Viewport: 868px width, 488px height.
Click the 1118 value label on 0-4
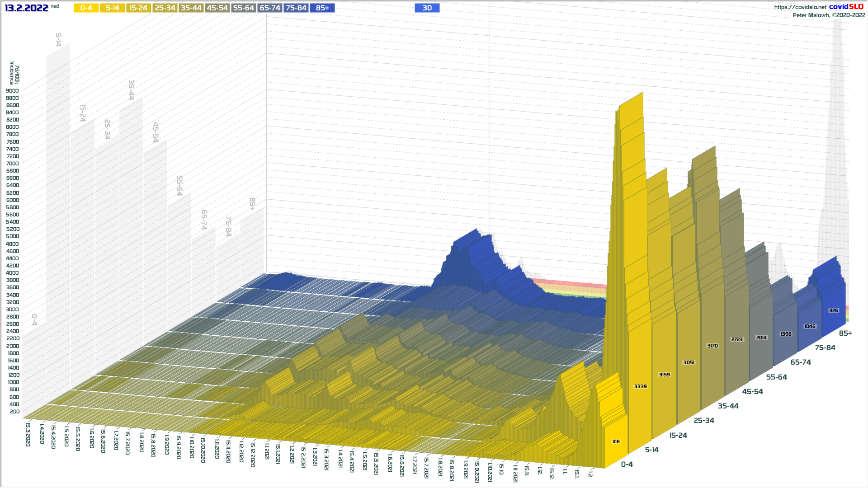(616, 441)
